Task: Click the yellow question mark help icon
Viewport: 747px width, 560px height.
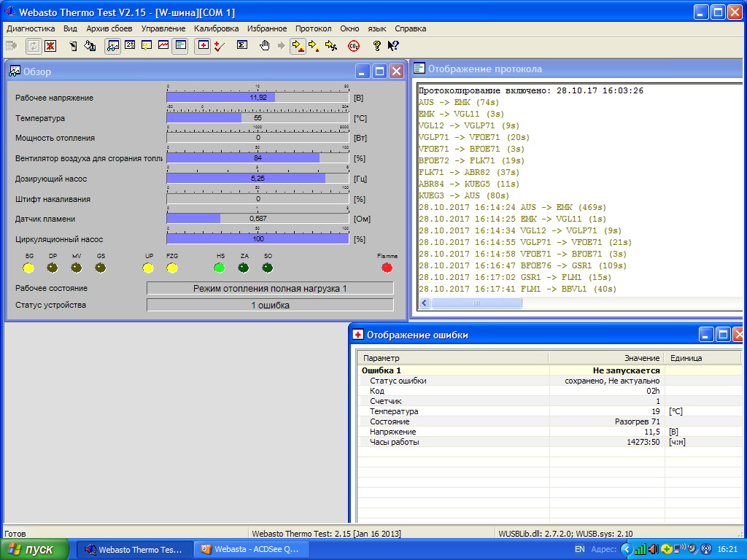Action: pos(377,46)
